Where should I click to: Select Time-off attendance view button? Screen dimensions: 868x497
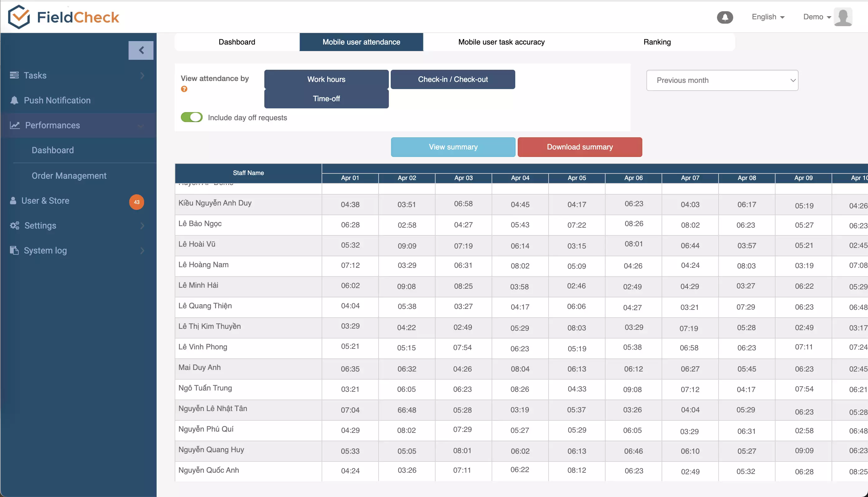pyautogui.click(x=326, y=98)
